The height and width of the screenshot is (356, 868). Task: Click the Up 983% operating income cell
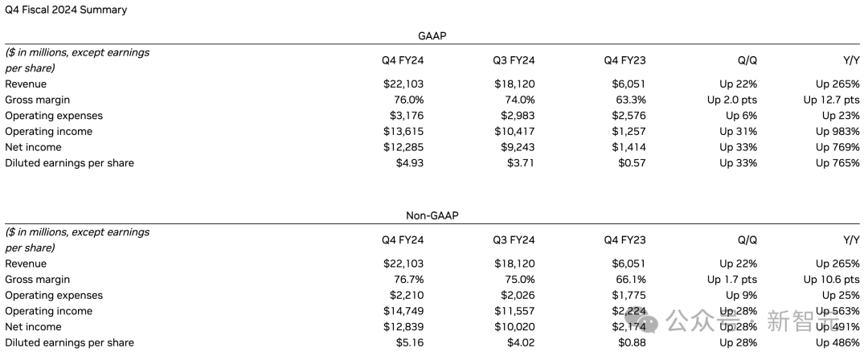click(x=838, y=132)
